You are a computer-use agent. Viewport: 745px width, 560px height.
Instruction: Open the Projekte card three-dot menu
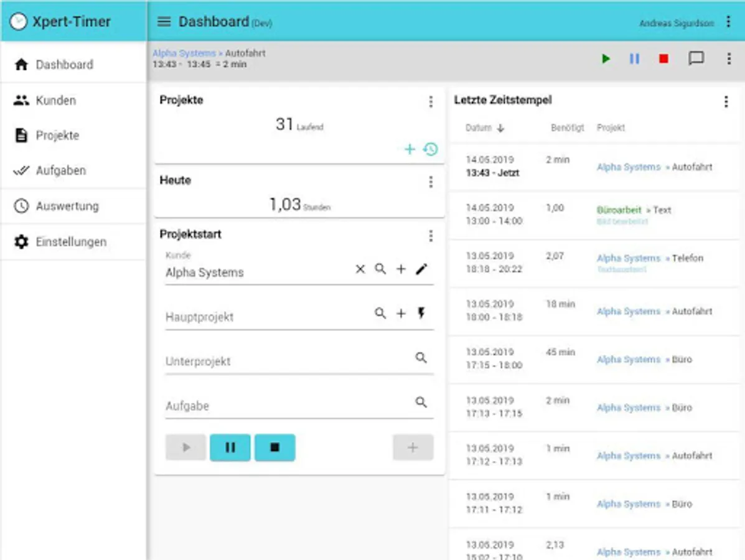[x=431, y=101]
